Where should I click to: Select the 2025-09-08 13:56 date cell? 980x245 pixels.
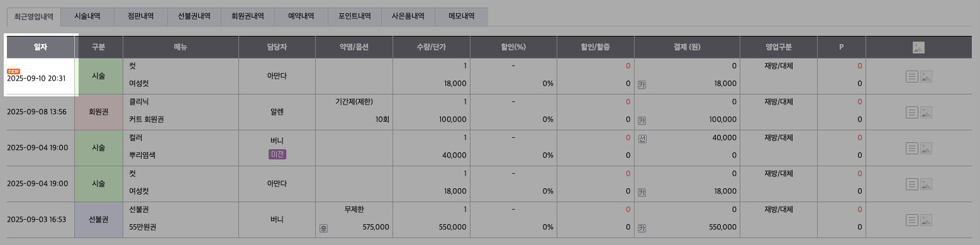[x=36, y=111]
